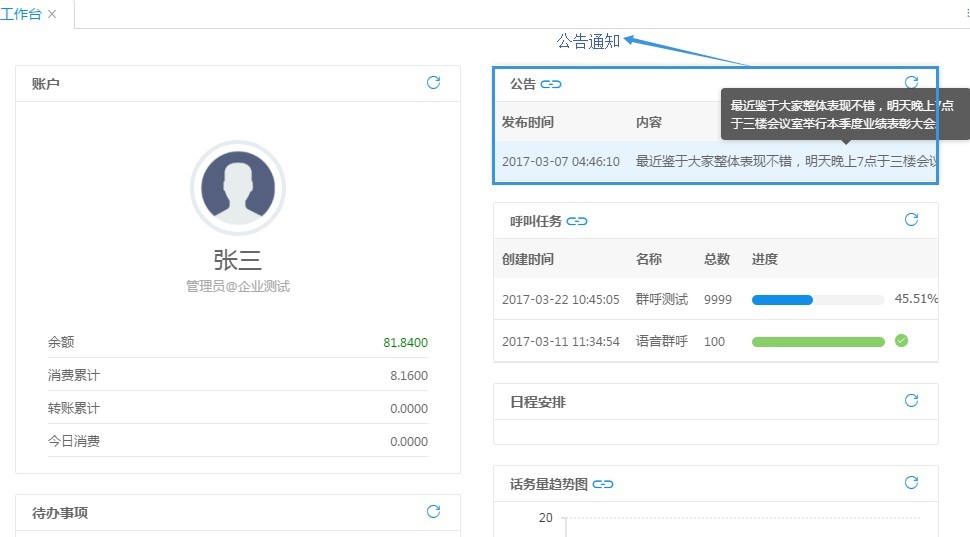Viewport: 970px width, 537px height.
Task: Click the green completed checkmark for 语音群呼
Action: 901,341
